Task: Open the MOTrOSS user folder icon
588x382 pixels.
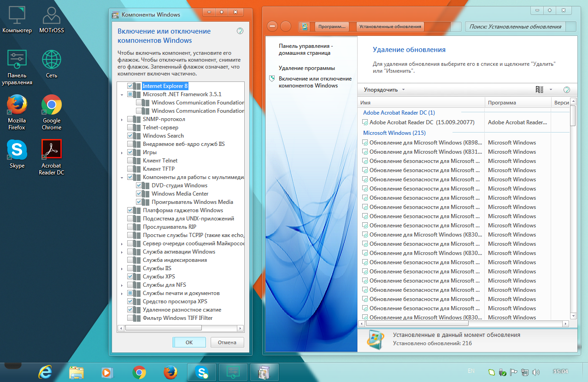Action: [x=52, y=20]
